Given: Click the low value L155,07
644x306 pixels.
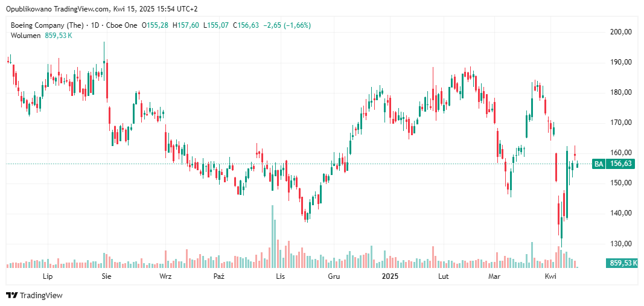Looking at the screenshot, I should tap(216, 25).
